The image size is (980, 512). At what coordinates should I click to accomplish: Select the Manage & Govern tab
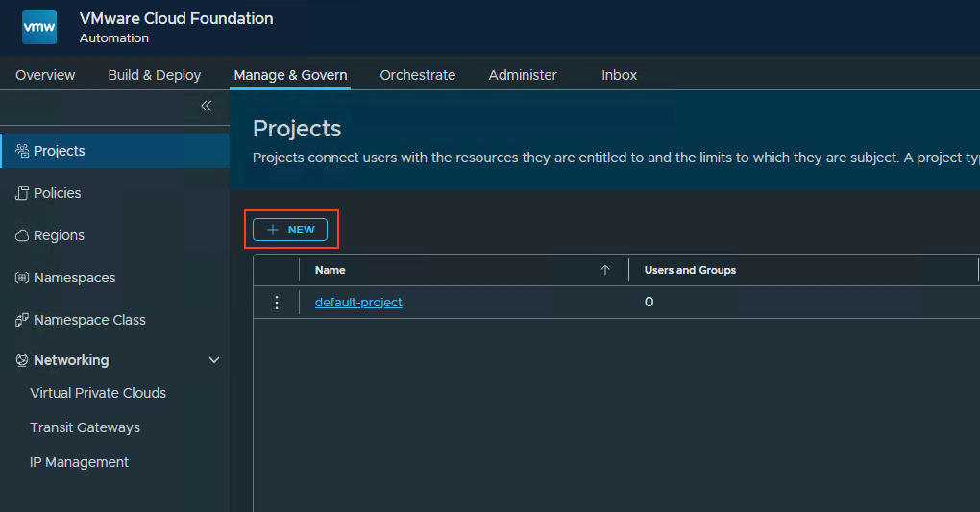click(x=290, y=75)
